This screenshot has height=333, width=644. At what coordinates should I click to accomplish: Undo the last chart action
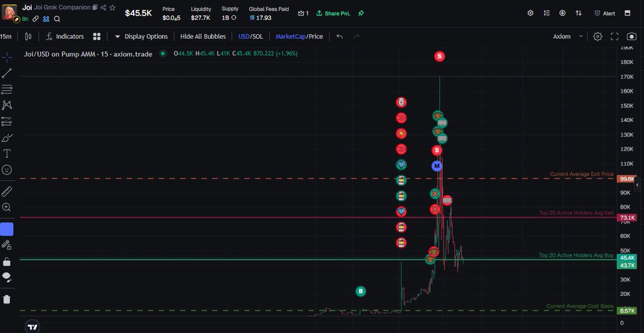(x=340, y=37)
